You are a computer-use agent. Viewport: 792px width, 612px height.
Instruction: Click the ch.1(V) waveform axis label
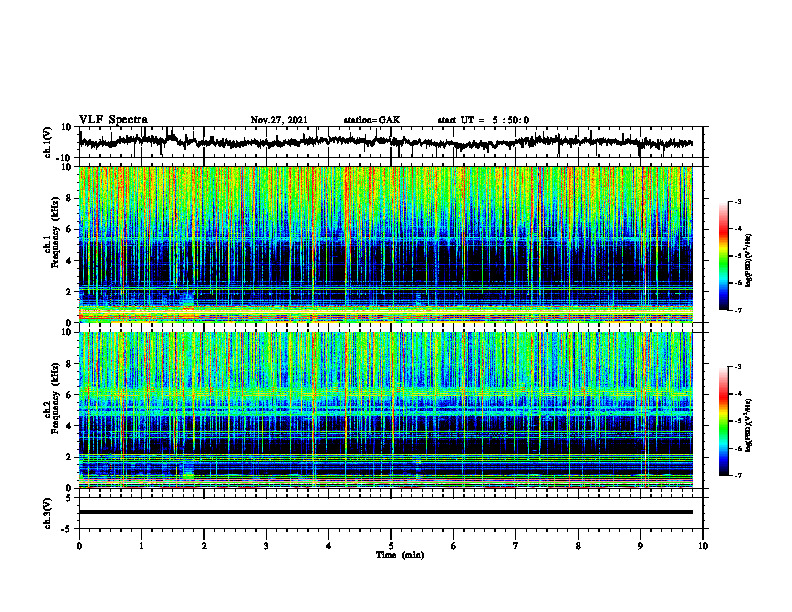48,142
